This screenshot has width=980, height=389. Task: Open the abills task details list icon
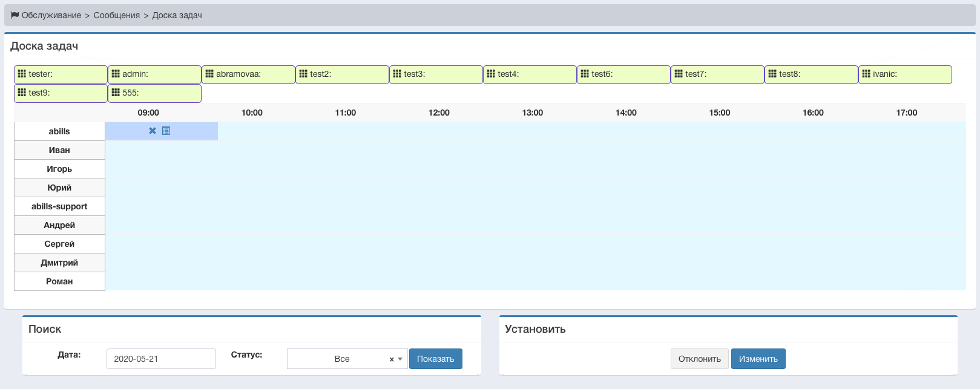tap(166, 131)
